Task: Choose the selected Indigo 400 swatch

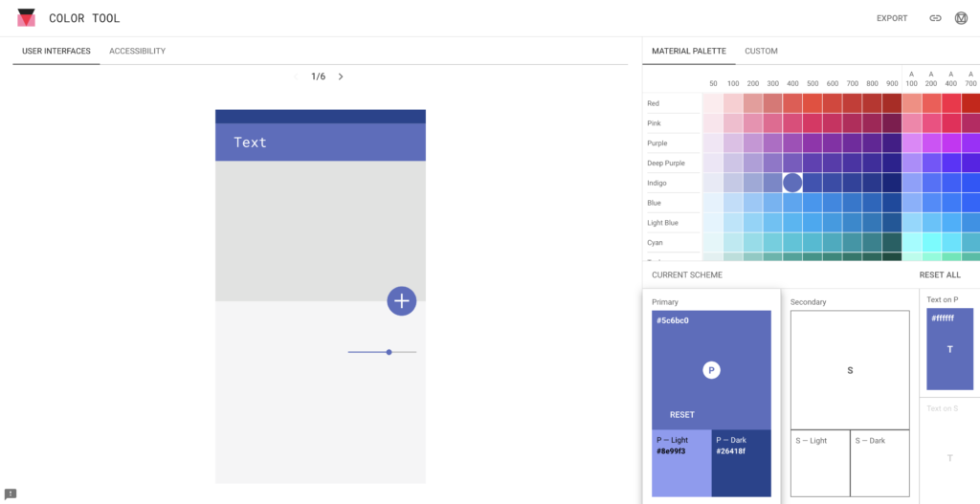Action: pos(792,183)
